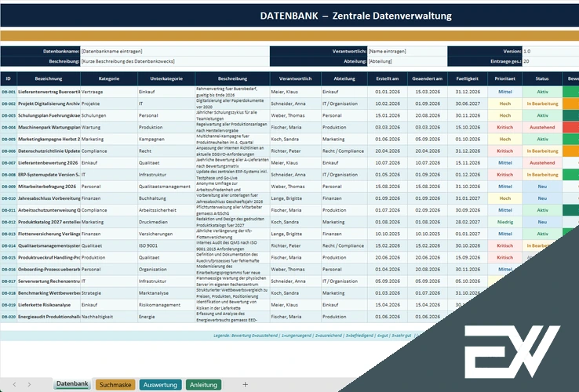The height and width of the screenshot is (392, 579).
Task: Select the Marktanalyse subcategory cell
Action: click(x=166, y=293)
